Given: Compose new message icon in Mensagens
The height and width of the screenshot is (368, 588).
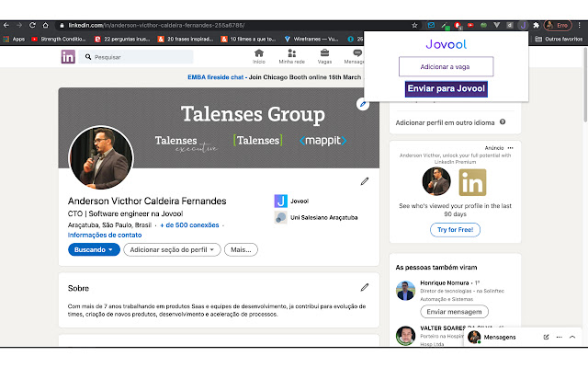Looking at the screenshot, I should pyautogui.click(x=546, y=338).
